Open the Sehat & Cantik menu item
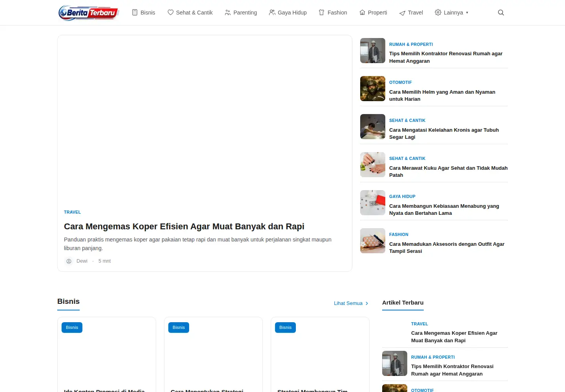Screen dimensions: 565x392 coord(190,13)
